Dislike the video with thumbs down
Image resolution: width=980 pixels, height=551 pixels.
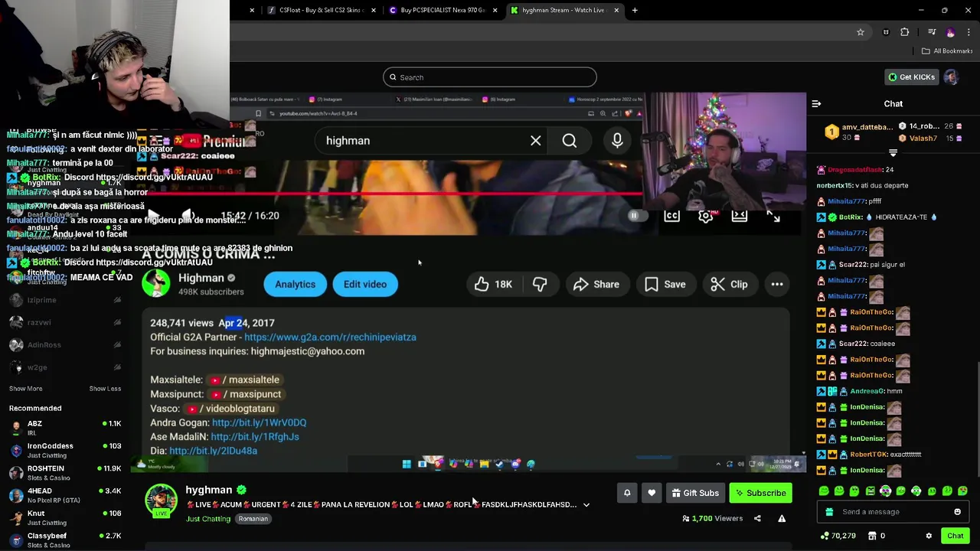540,284
